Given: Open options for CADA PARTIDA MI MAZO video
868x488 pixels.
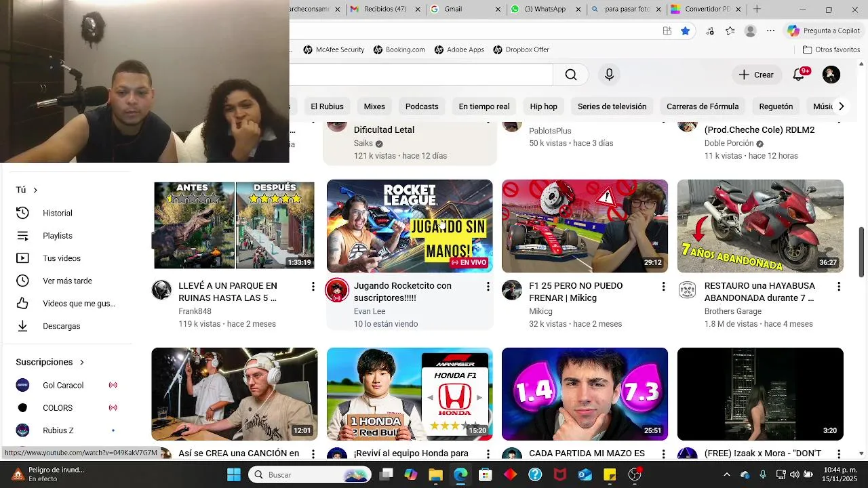Looking at the screenshot, I should pos(663,454).
